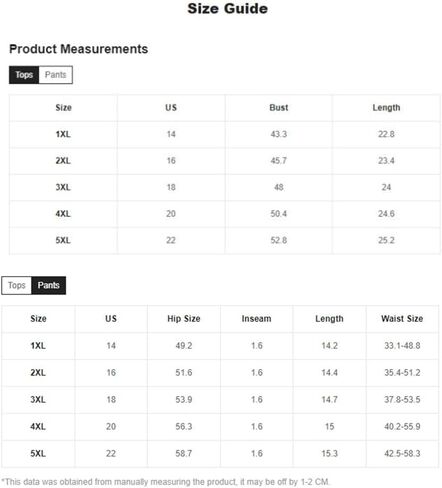The height and width of the screenshot is (488, 442).
Task: Select the 5XL row in Pants table
Action: [x=220, y=454]
